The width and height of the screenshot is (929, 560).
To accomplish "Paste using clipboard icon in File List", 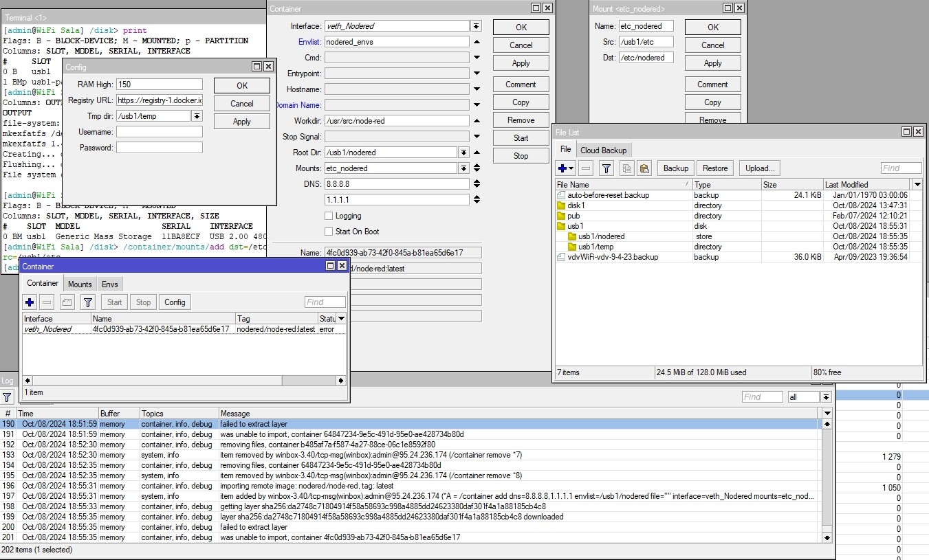I will (x=644, y=168).
